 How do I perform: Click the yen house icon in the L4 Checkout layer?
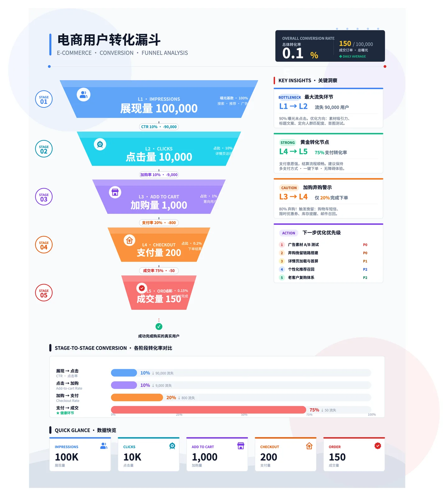129,240
